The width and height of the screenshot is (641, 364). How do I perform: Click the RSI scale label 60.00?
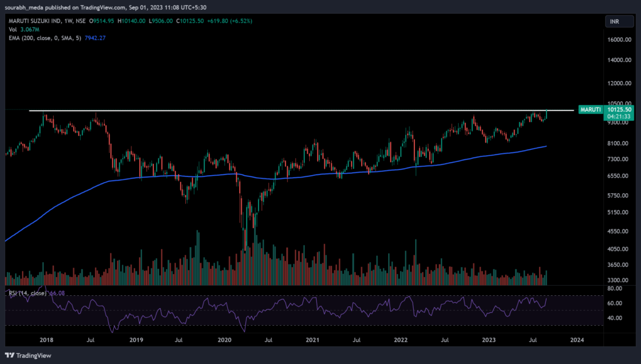click(615, 303)
